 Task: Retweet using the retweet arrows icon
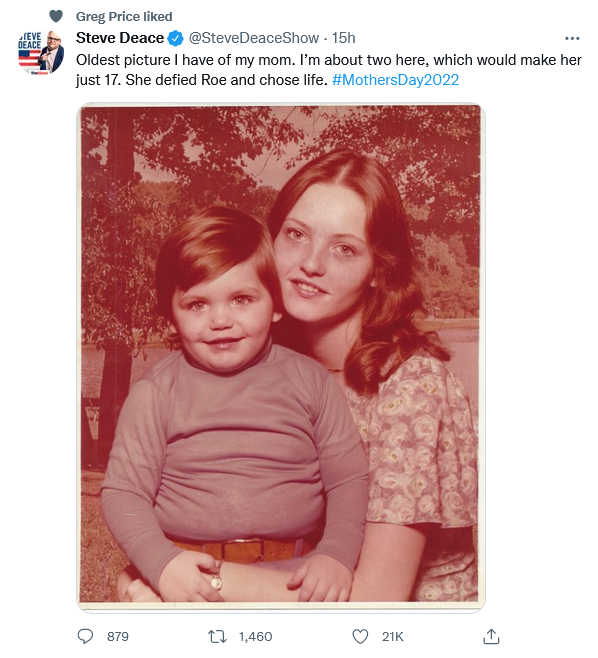pyautogui.click(x=218, y=637)
